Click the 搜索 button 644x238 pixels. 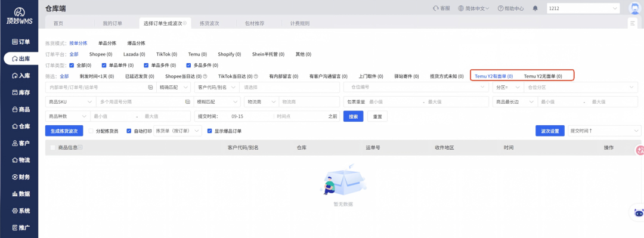tap(353, 116)
